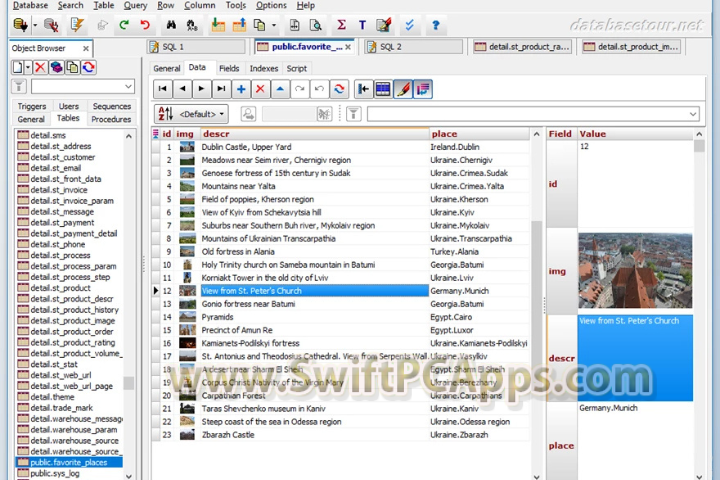This screenshot has height=480, width=720.
Task: Click the data grid filter funnel button
Action: tap(354, 114)
